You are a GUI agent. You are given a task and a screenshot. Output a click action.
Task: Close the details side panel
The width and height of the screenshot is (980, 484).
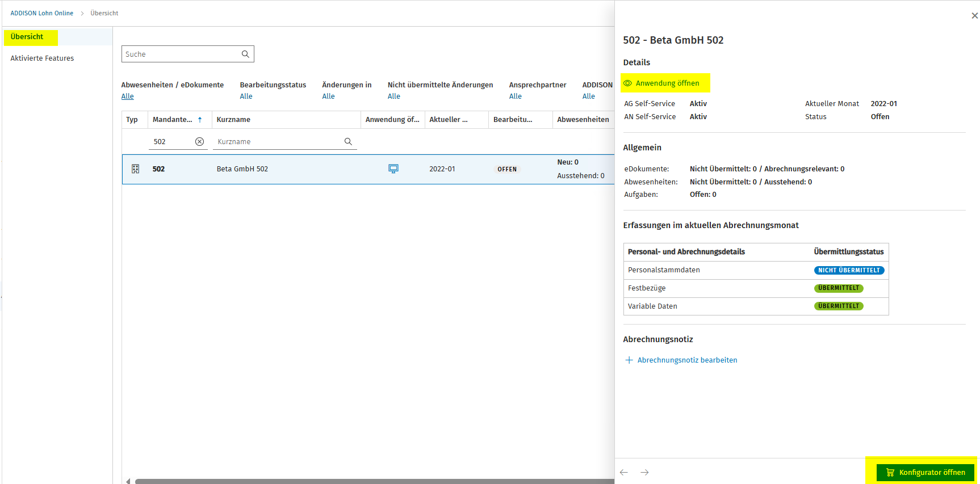[x=974, y=16]
